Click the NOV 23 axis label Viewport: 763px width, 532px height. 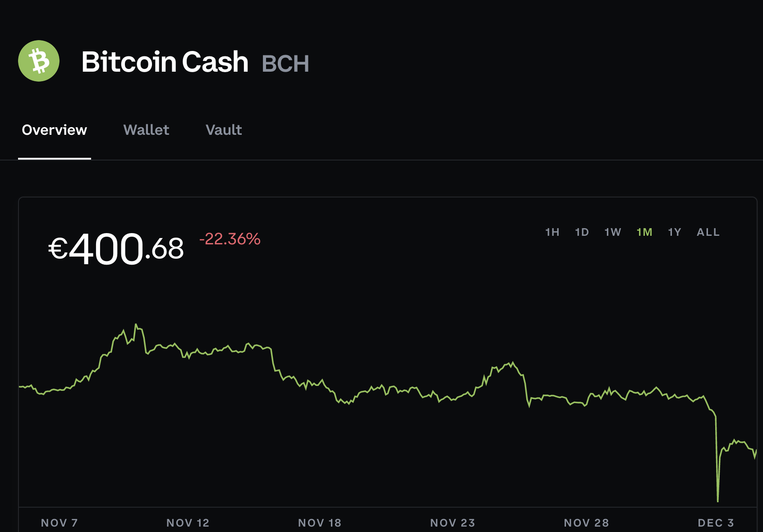453,523
